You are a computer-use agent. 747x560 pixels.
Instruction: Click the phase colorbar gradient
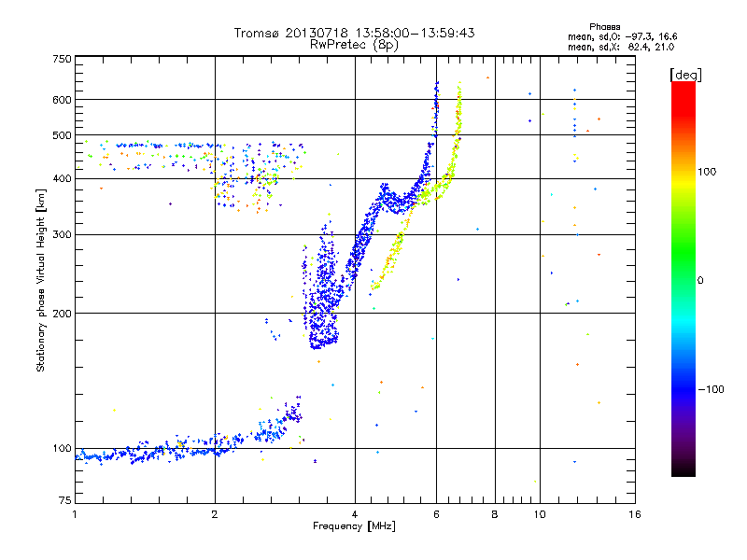point(684,278)
